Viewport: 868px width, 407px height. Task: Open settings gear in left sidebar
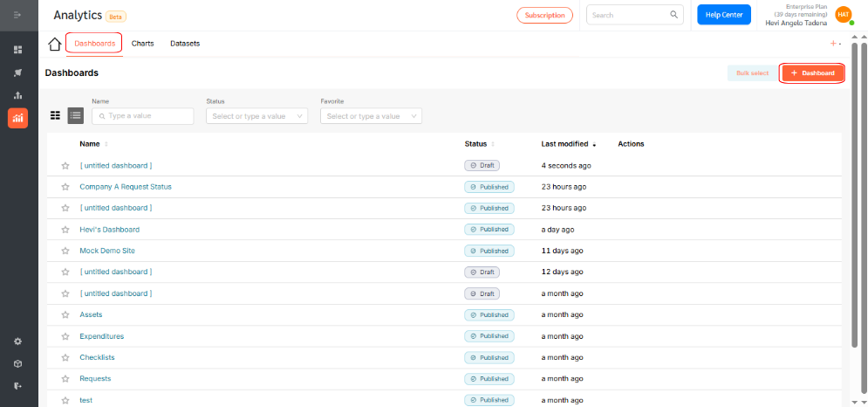pyautogui.click(x=17, y=341)
